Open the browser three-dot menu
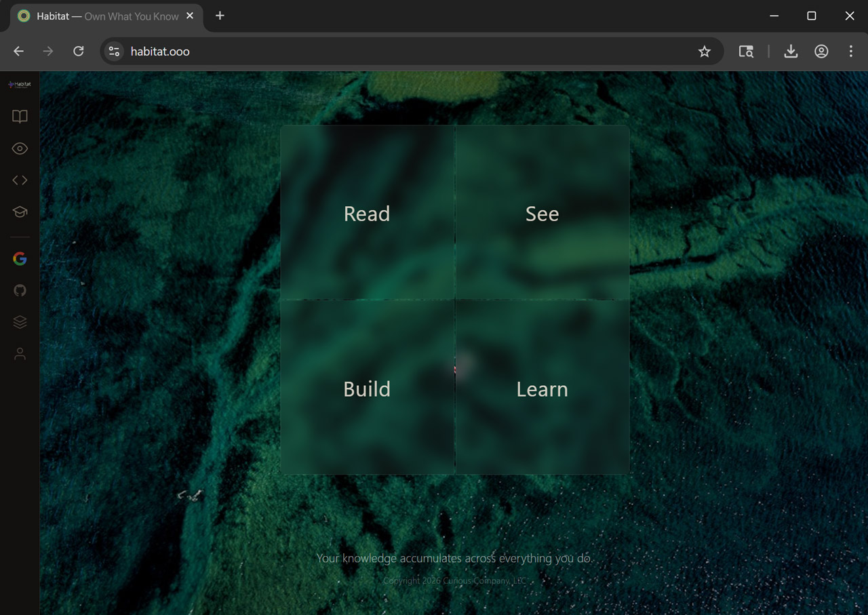 850,52
